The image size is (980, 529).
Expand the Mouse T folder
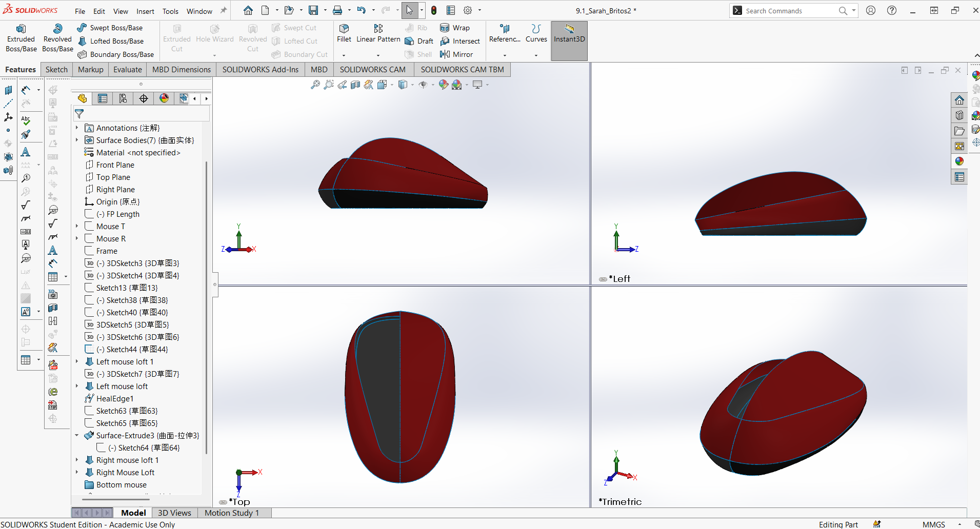point(77,226)
